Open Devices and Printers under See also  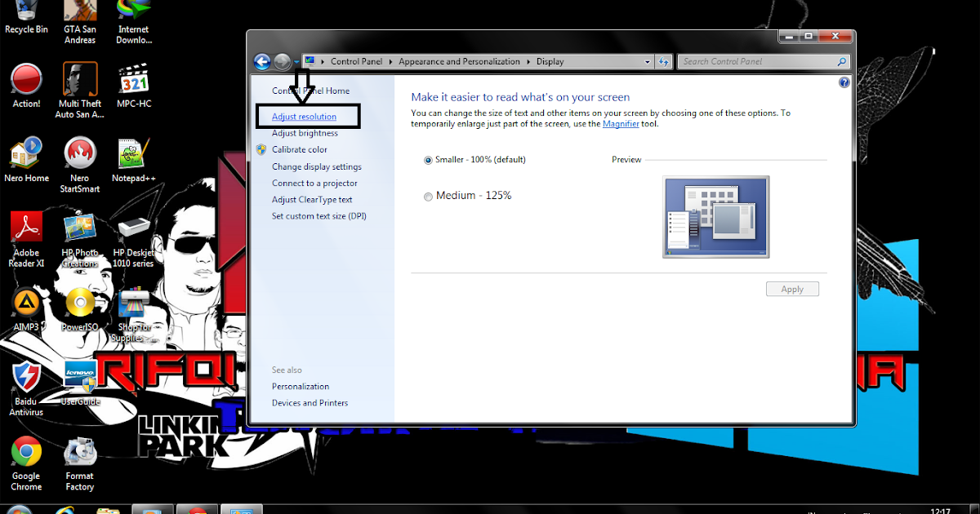[x=310, y=402]
